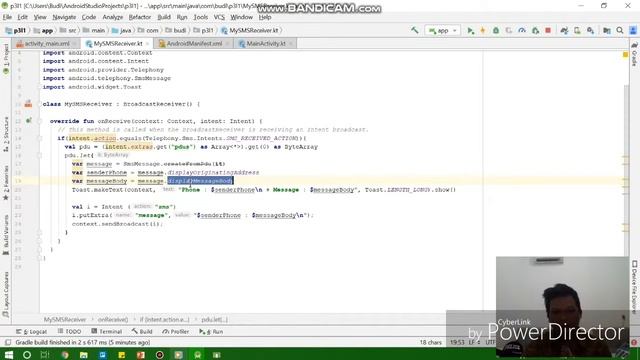Open the Run menu
Viewport: 640px width, 360px height.
182,17
